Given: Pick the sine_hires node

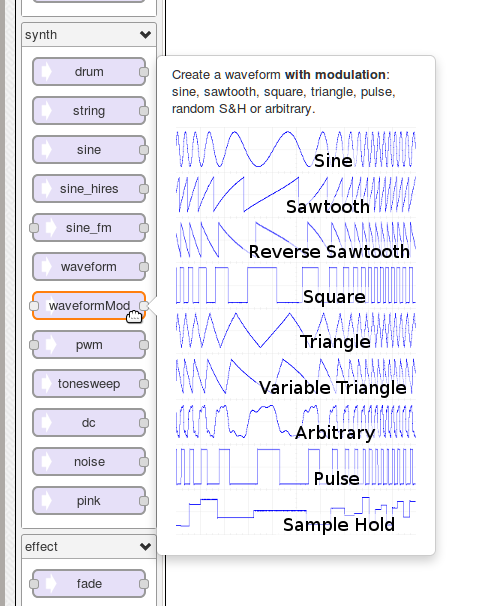Looking at the screenshot, I should [x=89, y=189].
